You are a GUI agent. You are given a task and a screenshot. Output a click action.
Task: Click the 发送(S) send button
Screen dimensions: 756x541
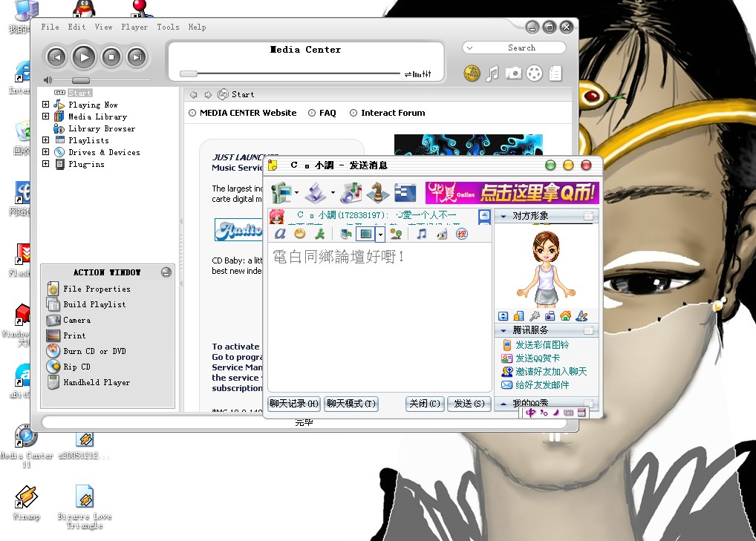(469, 404)
